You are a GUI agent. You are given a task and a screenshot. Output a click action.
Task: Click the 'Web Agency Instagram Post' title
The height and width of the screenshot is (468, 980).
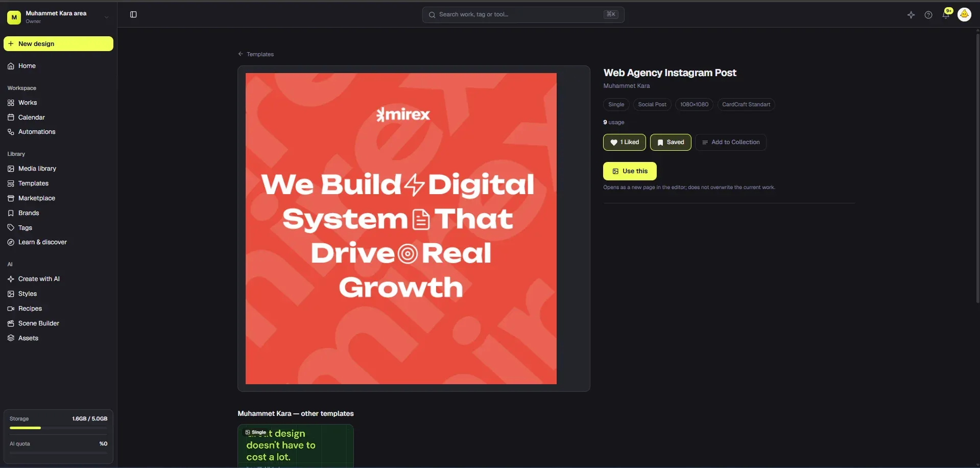coord(670,73)
